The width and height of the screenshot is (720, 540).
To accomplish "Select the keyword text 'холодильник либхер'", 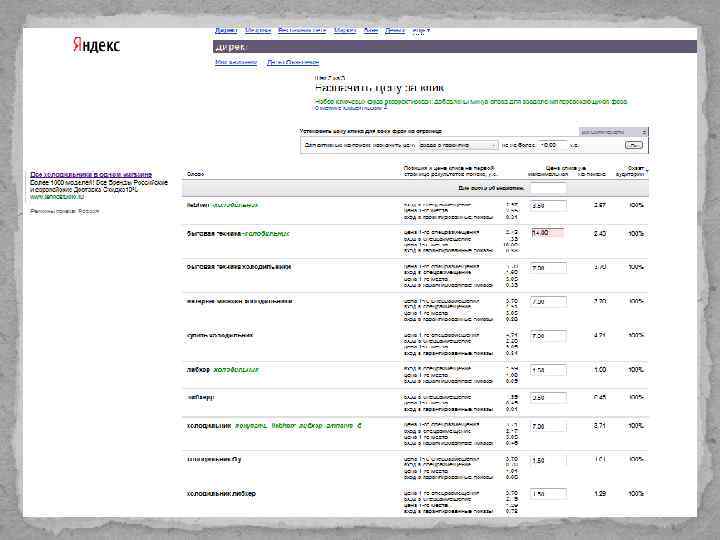I will [x=221, y=494].
